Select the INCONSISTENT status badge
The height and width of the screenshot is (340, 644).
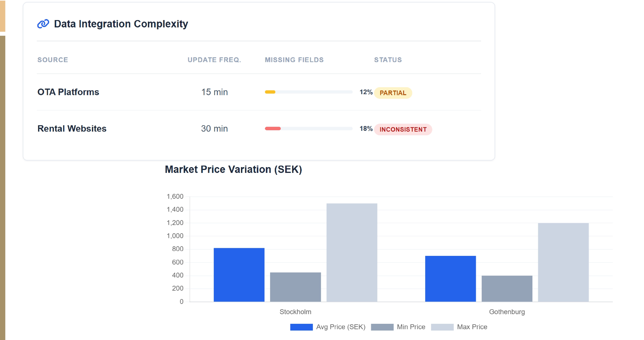[403, 129]
